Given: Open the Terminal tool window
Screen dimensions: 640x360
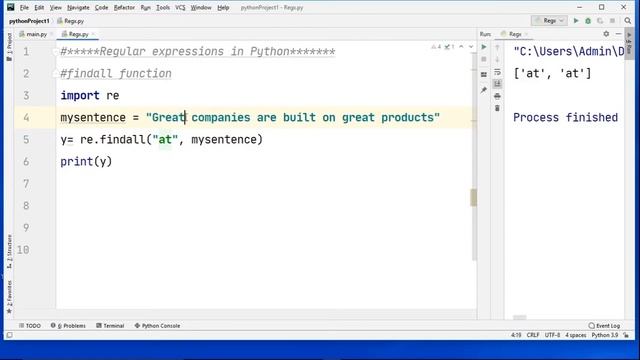Looking at the screenshot, I should [x=110, y=326].
